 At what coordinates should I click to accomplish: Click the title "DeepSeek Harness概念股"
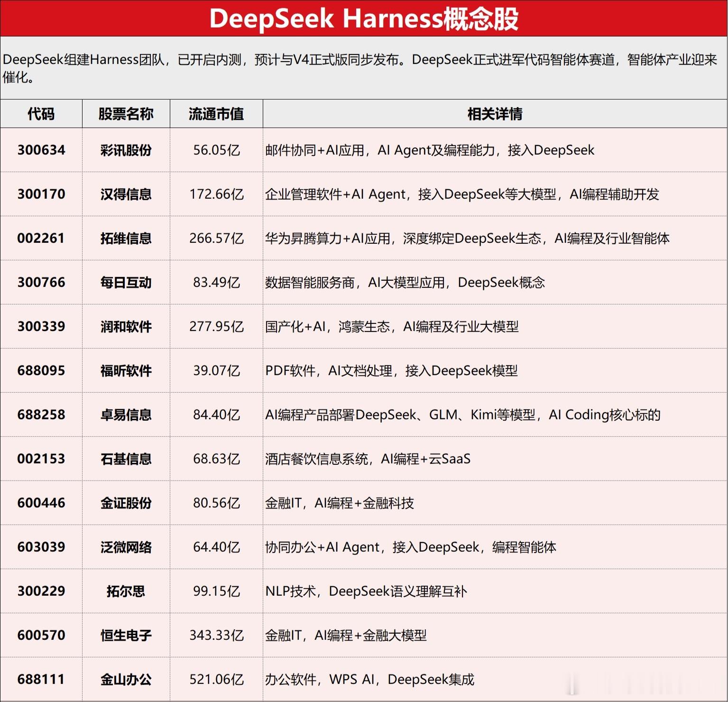364,19
